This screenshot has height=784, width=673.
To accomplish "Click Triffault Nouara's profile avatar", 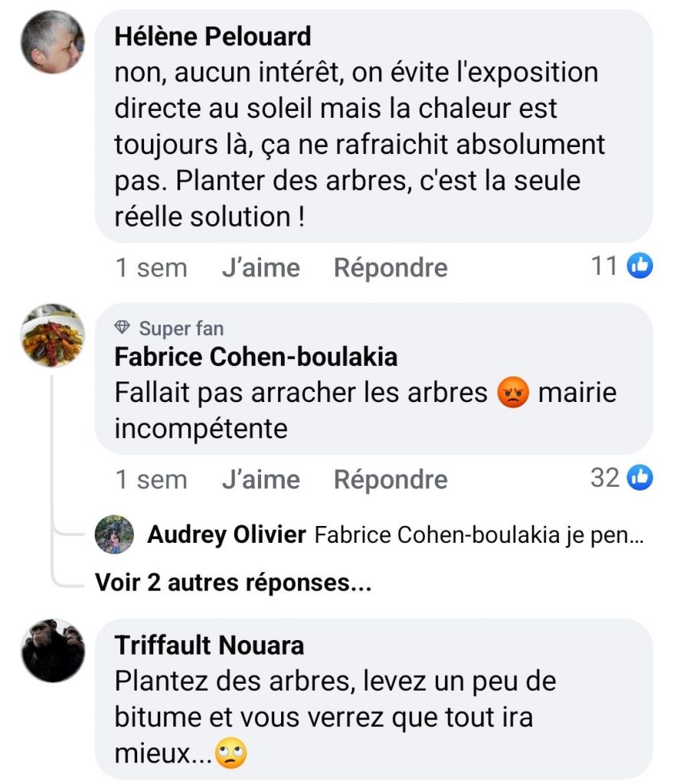I will [x=52, y=650].
